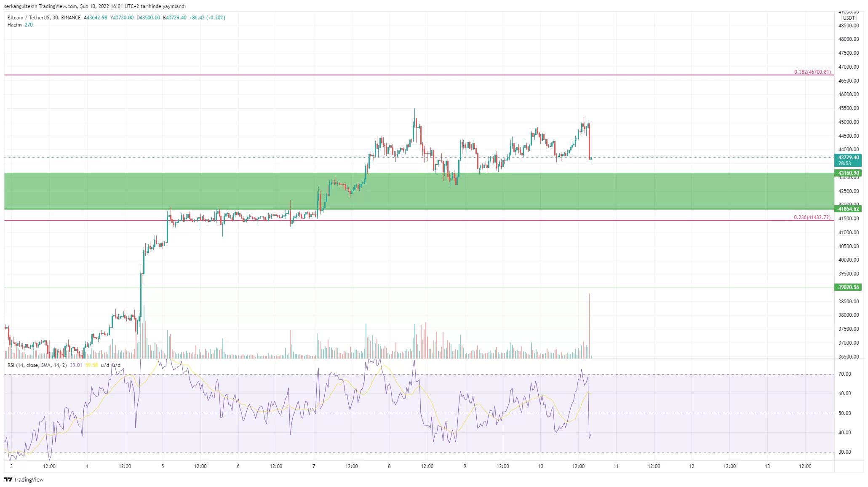Screen dimensions: 868x487
Task: Click the bold 7 date on time axis
Action: click(314, 466)
